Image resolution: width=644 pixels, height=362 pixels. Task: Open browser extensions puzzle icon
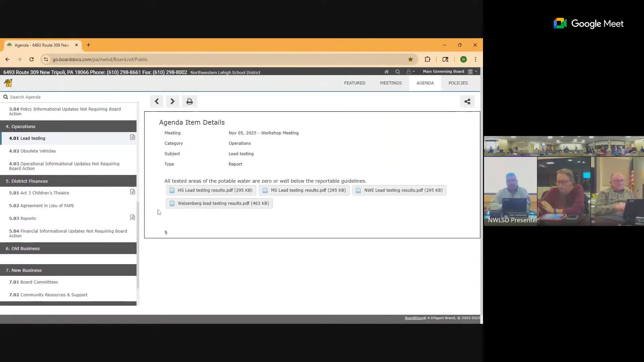[427, 59]
